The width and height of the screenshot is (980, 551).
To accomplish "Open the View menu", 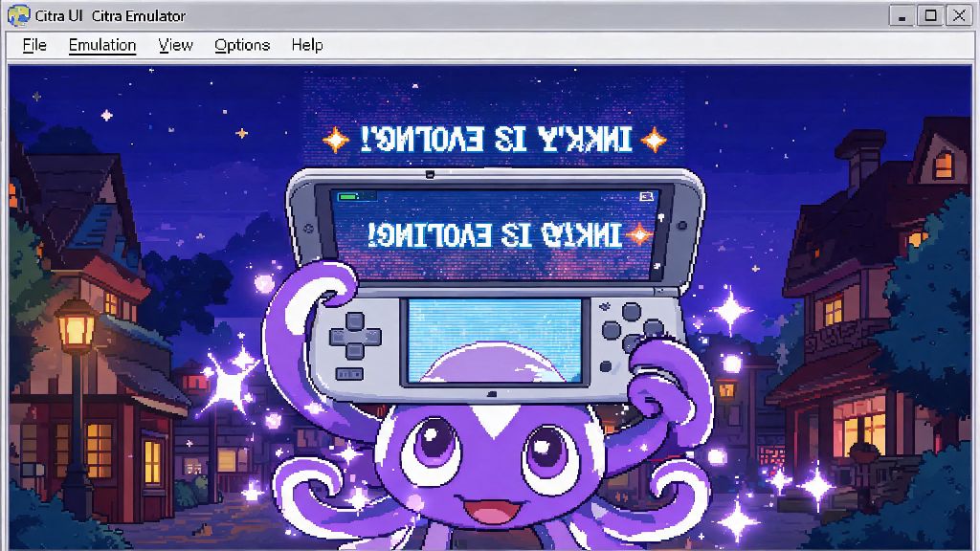I will 176,45.
